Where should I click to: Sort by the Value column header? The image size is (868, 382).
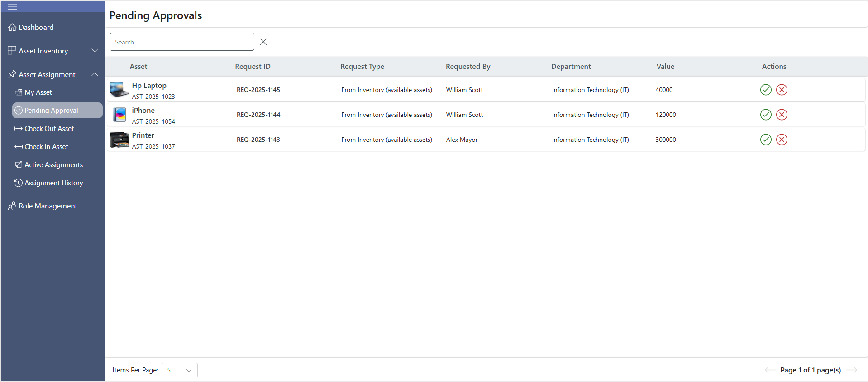(666, 67)
